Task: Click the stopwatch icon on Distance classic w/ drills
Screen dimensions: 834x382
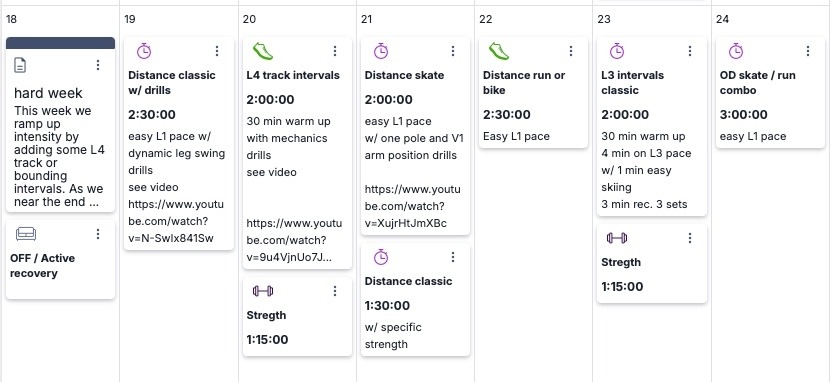Action: (144, 51)
